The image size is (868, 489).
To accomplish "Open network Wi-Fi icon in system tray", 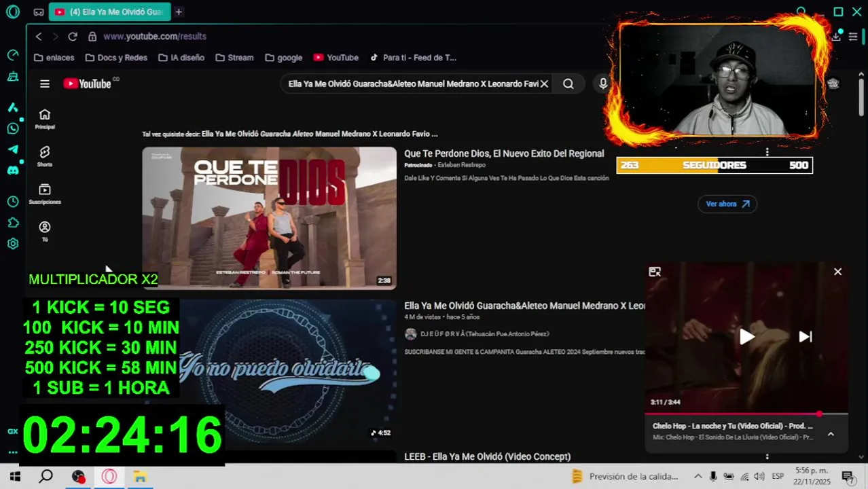I will 744,476.
